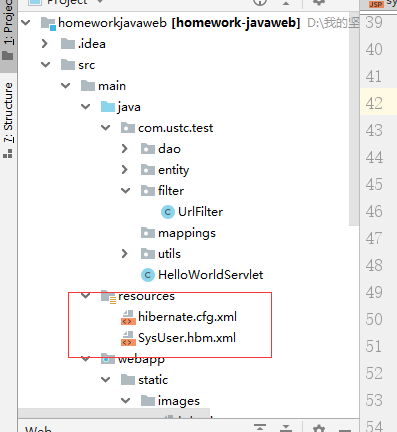Click the main folder icon
The image size is (397, 432).
tap(88, 86)
